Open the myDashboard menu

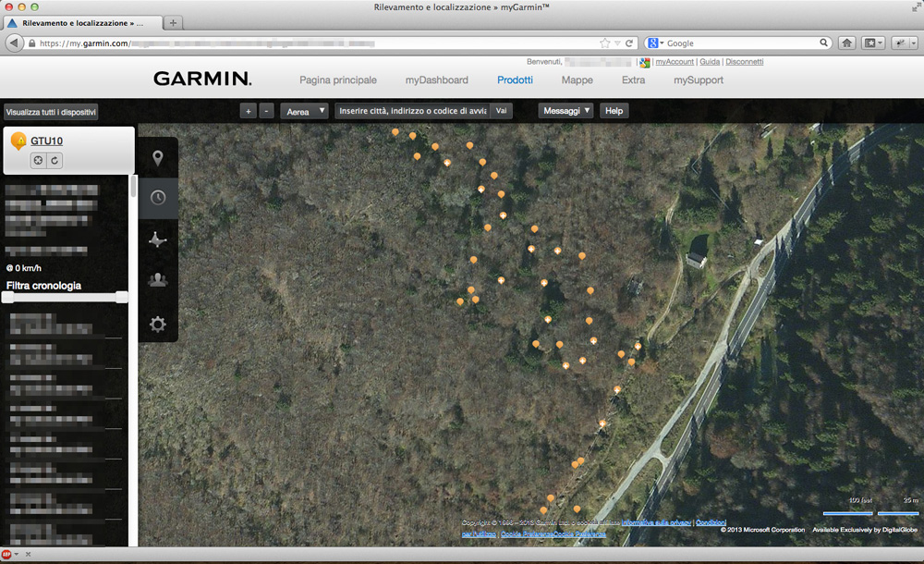437,80
